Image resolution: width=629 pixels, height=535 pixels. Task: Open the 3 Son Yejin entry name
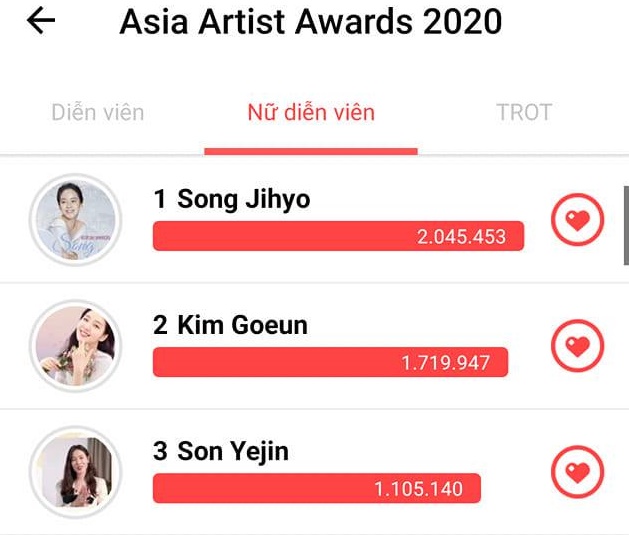tap(221, 451)
